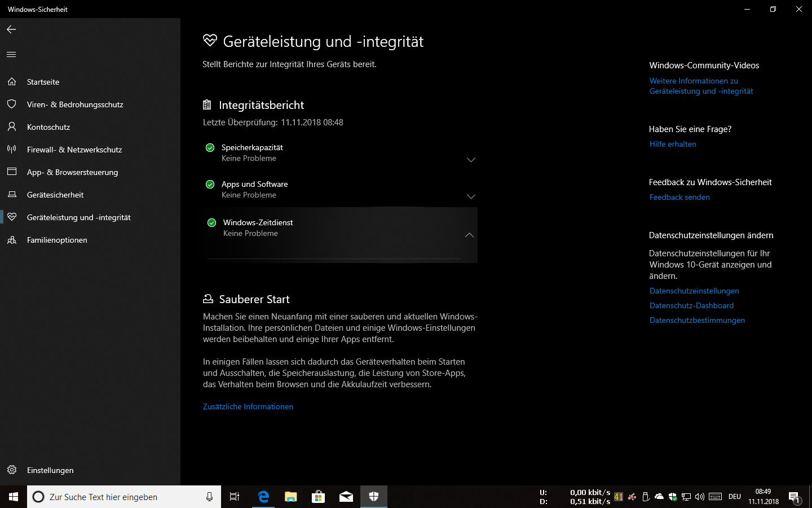Open the Mail app from the taskbar

point(346,497)
